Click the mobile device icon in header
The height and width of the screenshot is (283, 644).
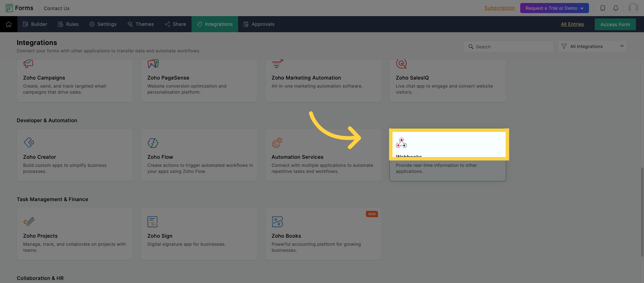603,8
